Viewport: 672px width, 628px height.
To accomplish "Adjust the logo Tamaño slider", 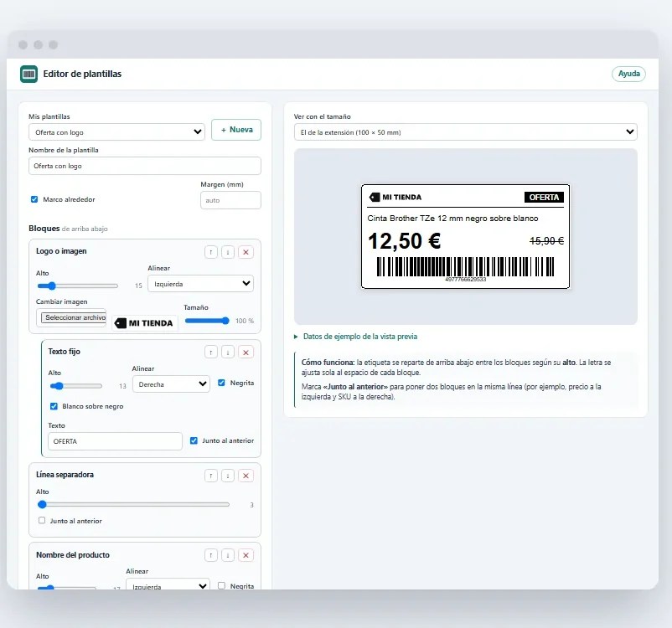I will tap(207, 321).
